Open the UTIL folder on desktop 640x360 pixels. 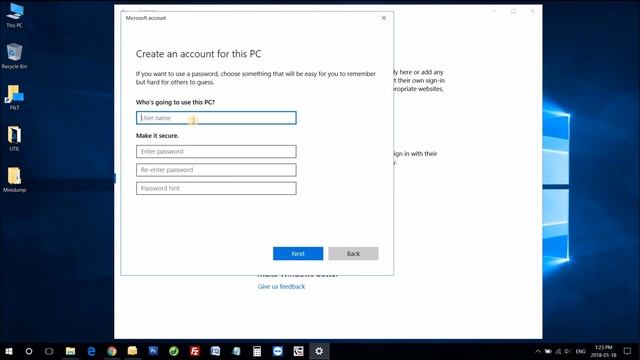(15, 139)
